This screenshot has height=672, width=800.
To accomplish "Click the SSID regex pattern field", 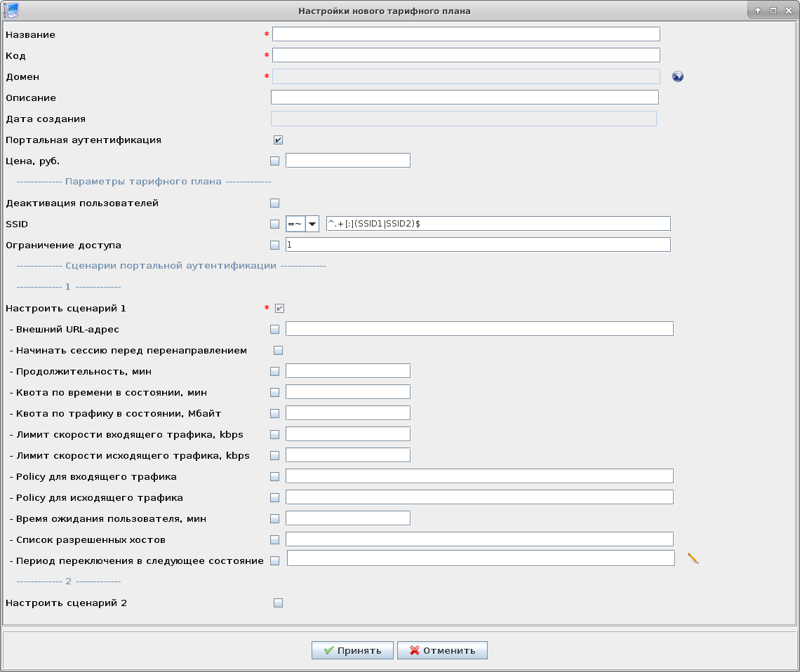I will pyautogui.click(x=498, y=224).
